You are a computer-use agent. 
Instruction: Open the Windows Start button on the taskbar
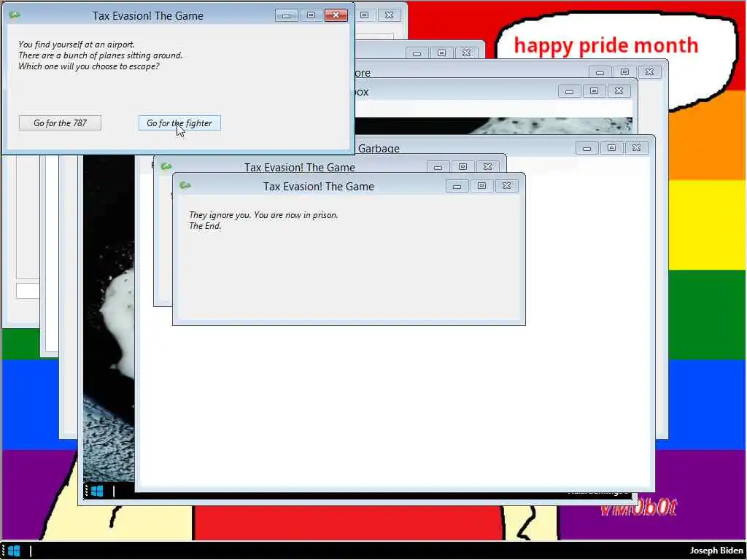coord(15,551)
